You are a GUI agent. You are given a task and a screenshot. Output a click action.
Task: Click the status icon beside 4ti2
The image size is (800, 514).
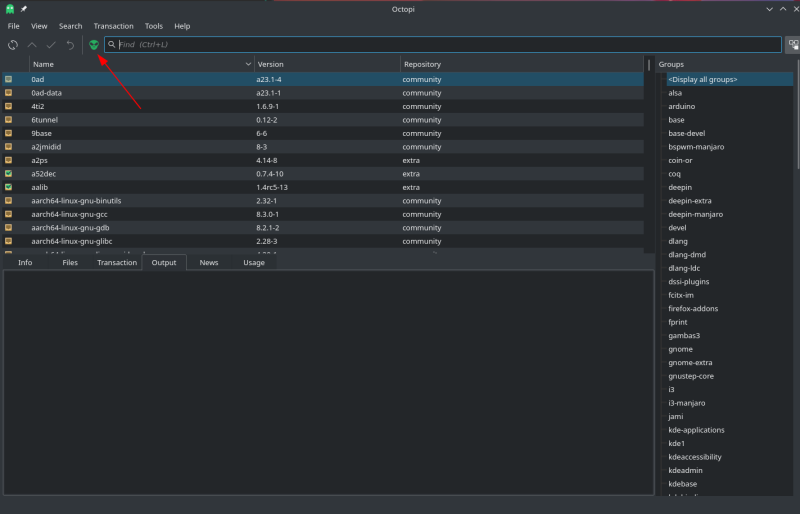click(9, 106)
